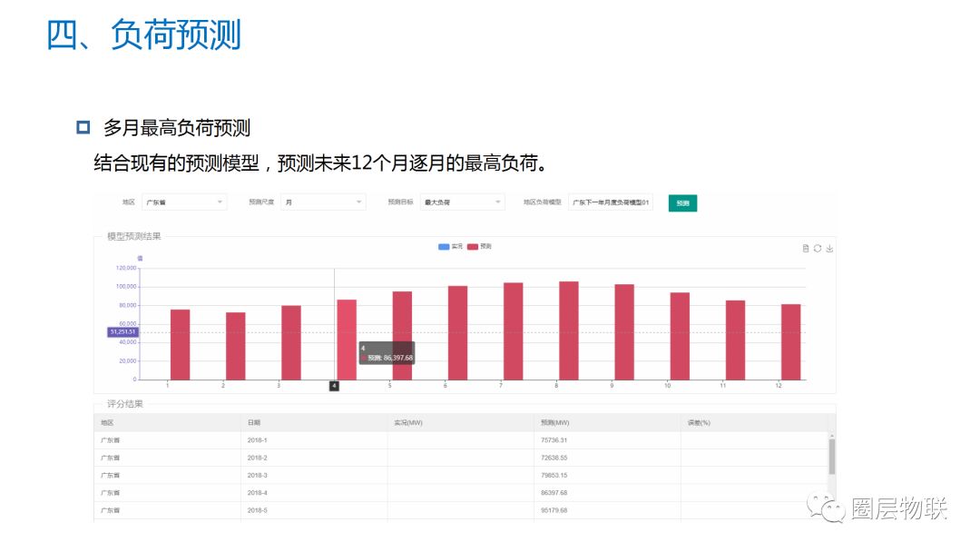Click the chart refresh/restore icon
This screenshot has width=980, height=552.
pyautogui.click(x=818, y=249)
